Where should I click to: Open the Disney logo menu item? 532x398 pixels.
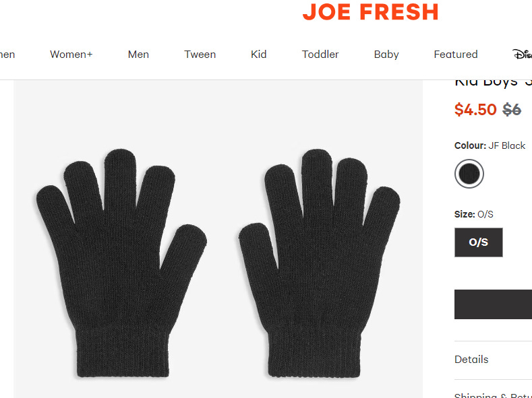(x=522, y=54)
